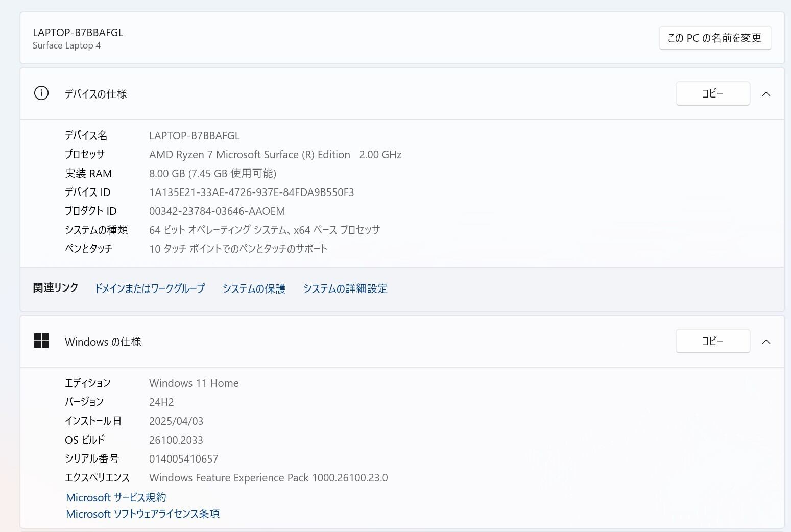Viewport: 791px width, 532px height.
Task: Select the OS ビルド value 26100.2033
Action: [x=176, y=440]
